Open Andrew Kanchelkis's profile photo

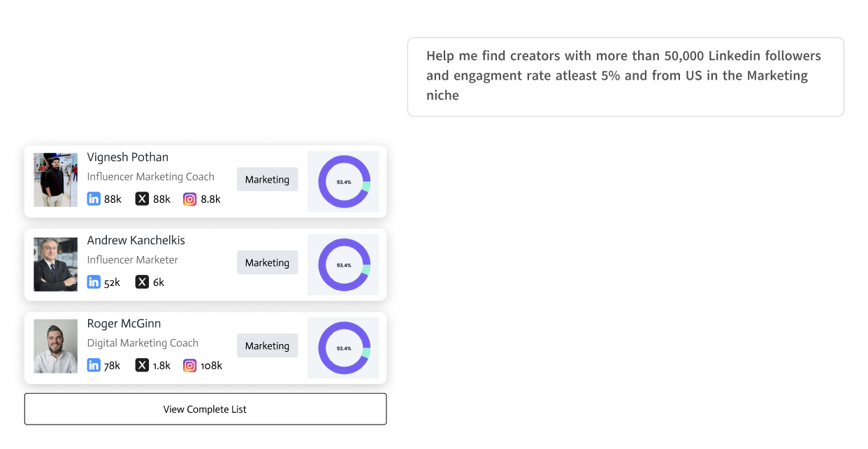click(x=56, y=264)
